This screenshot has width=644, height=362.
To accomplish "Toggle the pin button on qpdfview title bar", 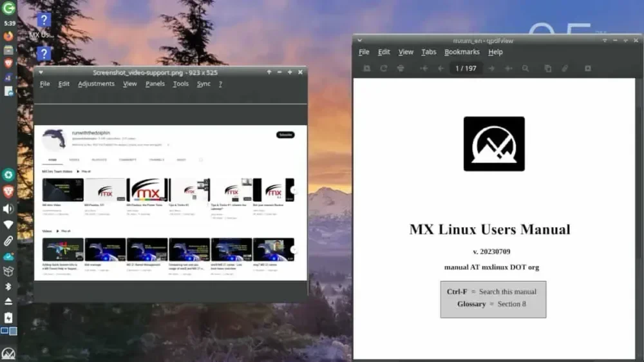I will point(605,41).
